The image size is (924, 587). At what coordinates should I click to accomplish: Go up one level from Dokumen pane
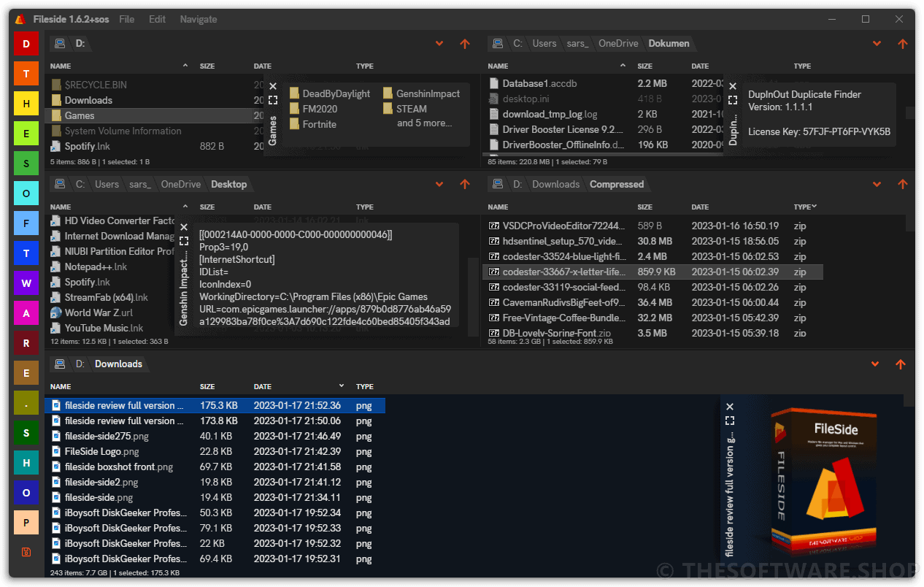(x=902, y=44)
